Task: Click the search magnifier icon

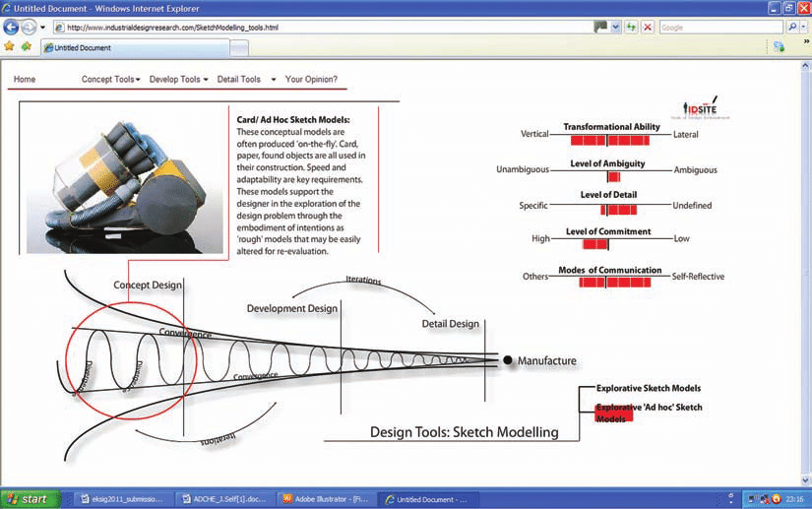Action: point(792,28)
